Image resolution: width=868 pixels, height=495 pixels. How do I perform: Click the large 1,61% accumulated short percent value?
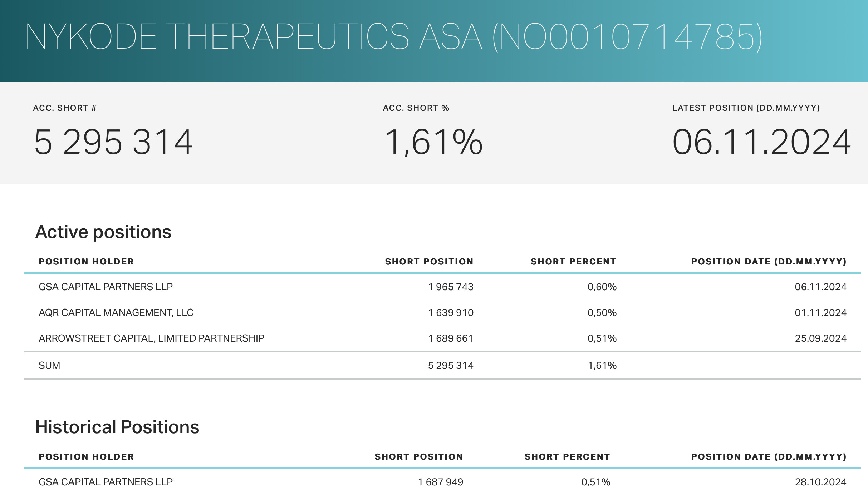433,142
